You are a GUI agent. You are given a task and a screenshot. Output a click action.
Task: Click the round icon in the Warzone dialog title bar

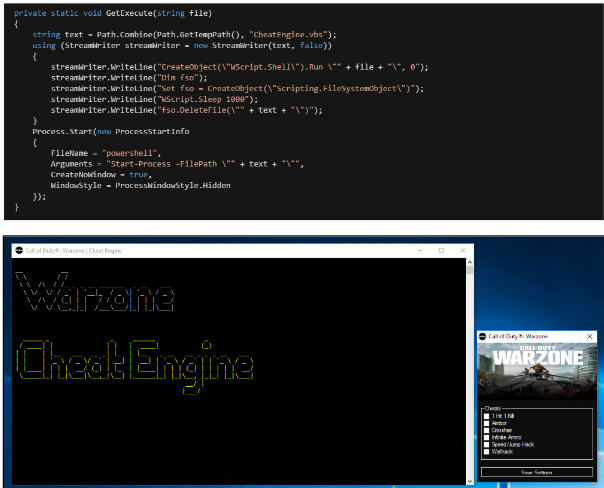click(483, 336)
